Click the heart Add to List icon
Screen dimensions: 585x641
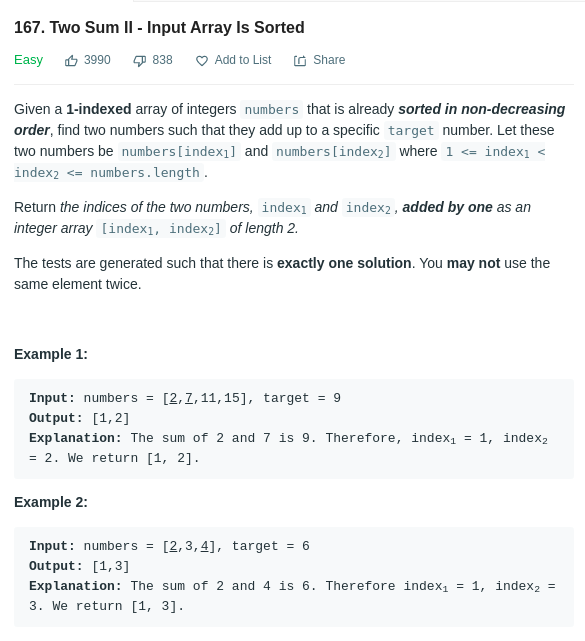coord(202,61)
